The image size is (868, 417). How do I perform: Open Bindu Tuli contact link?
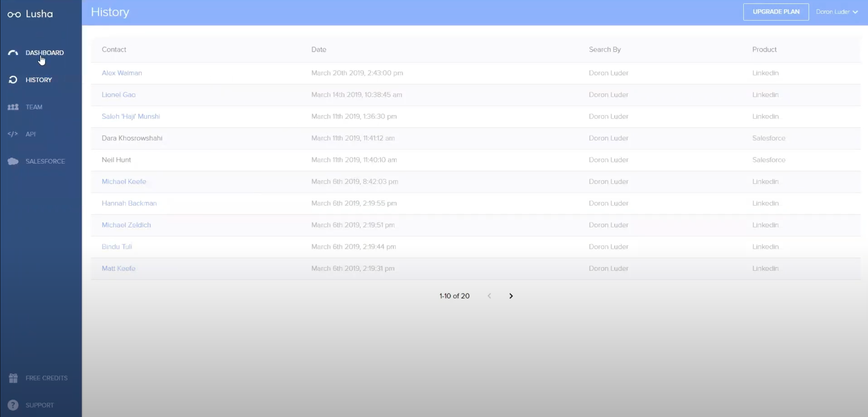point(117,247)
